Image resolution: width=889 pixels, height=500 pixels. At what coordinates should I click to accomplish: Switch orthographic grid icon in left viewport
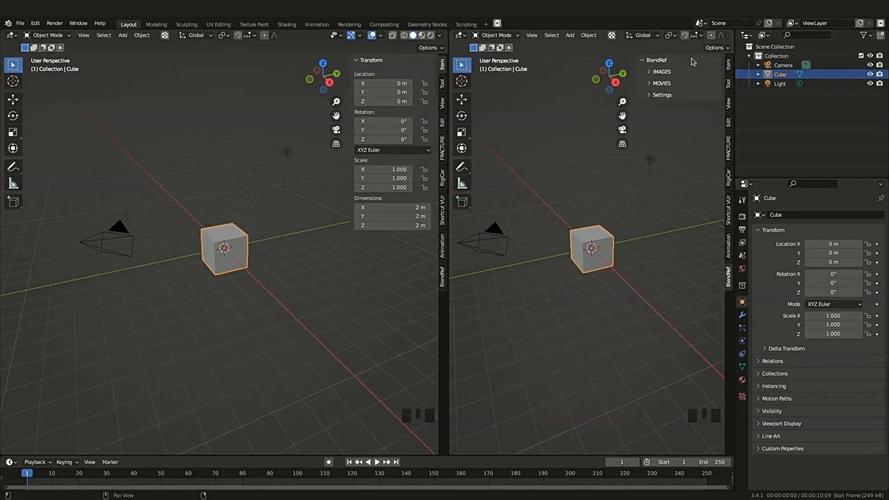tap(336, 144)
